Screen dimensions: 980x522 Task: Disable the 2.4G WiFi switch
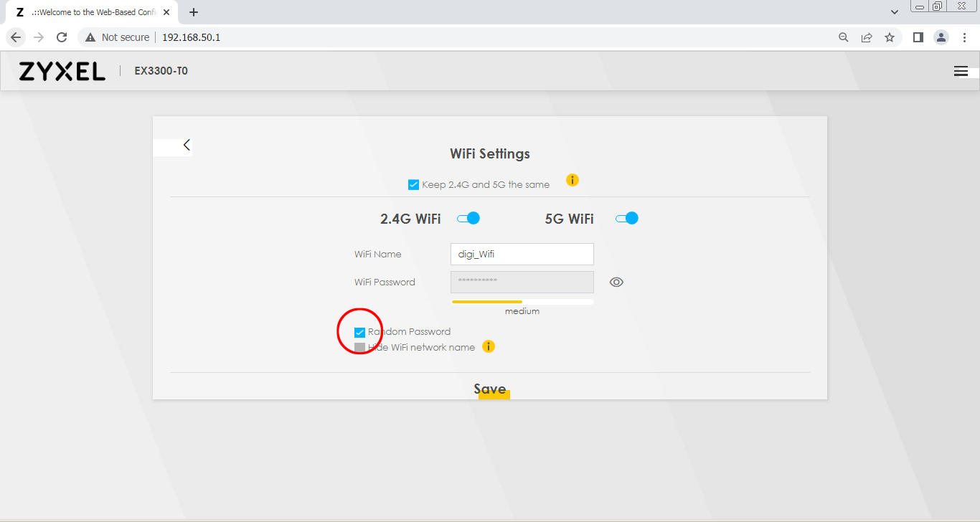[x=468, y=219]
